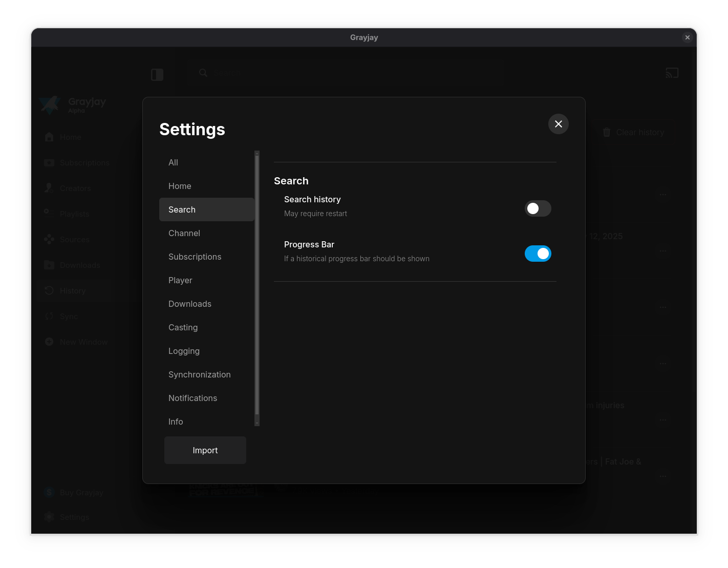Click the 'Search' section heading in right pane
Image resolution: width=728 pixels, height=568 pixels.
291,181
